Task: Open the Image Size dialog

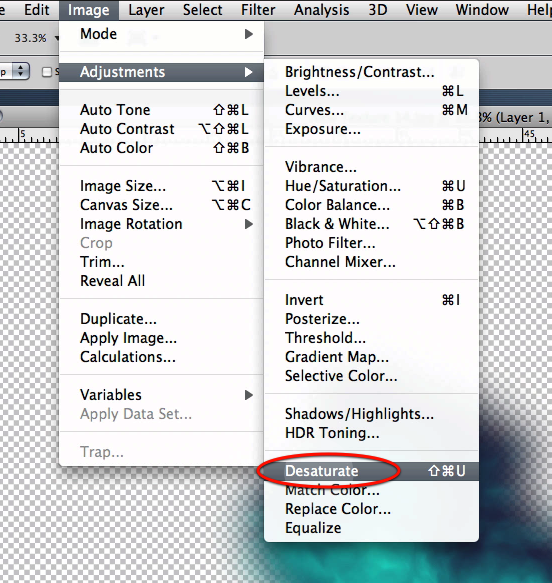Action: click(x=162, y=186)
